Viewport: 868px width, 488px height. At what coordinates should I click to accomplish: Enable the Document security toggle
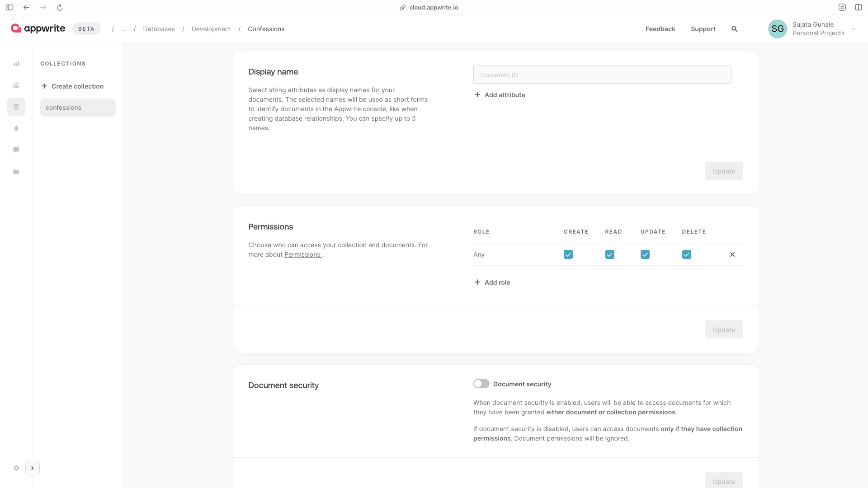click(481, 384)
